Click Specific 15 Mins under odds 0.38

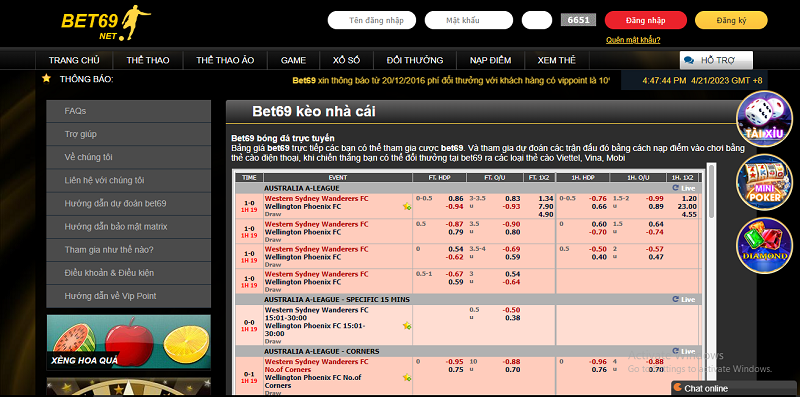pos(513,318)
